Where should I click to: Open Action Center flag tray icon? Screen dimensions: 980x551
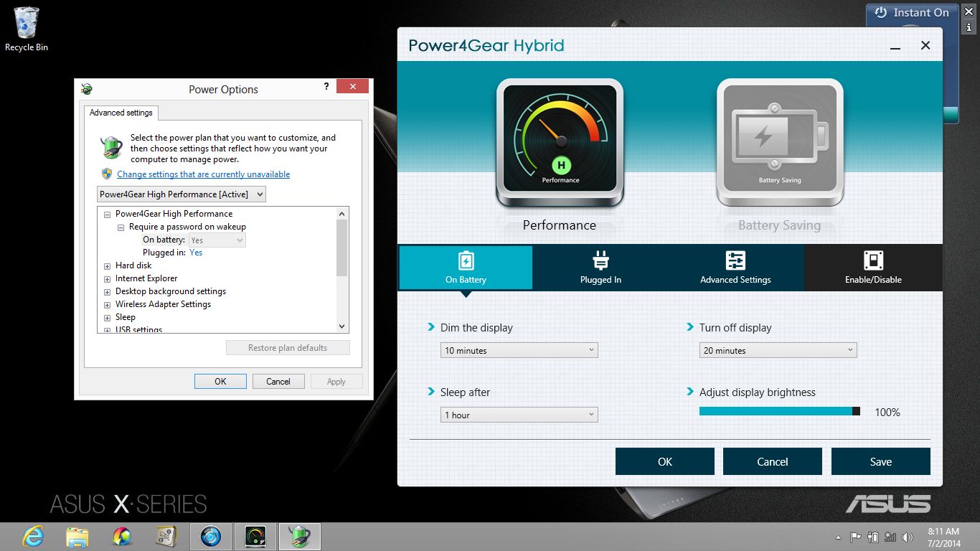click(855, 537)
